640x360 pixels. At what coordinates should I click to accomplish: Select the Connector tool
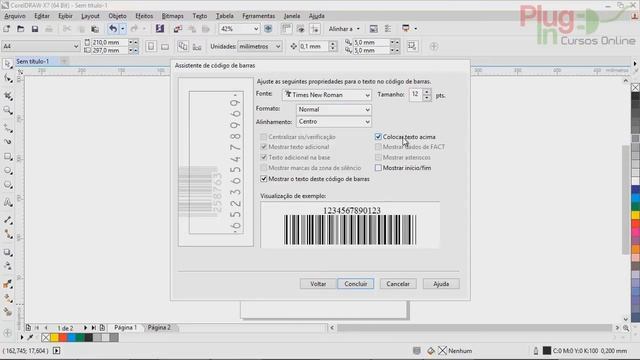point(8,234)
